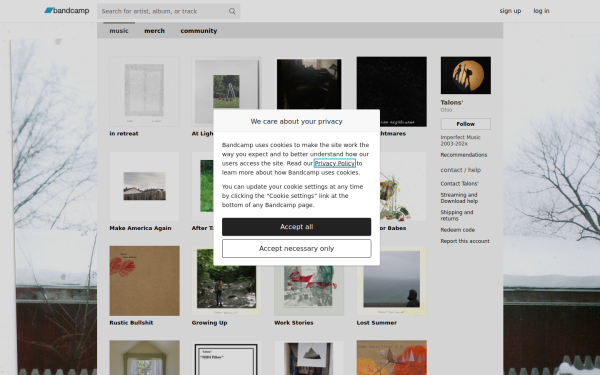Click the search magnifier icon
The width and height of the screenshot is (600, 375).
pos(232,11)
